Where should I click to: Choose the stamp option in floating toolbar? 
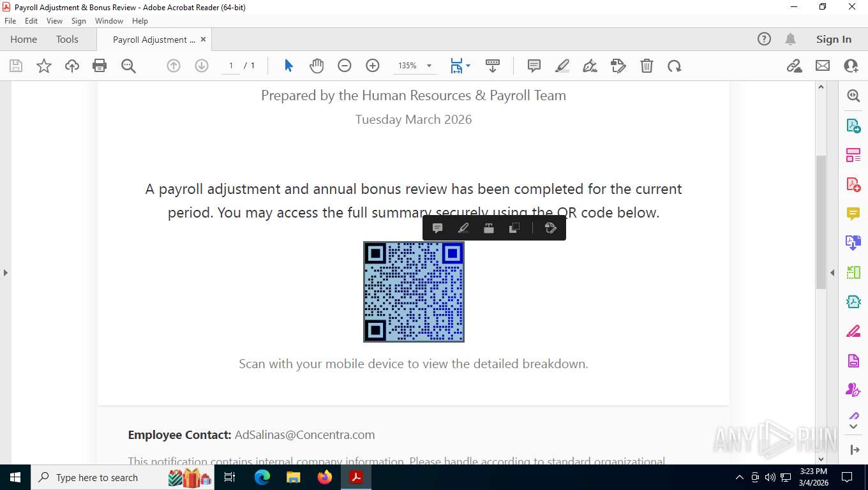click(489, 228)
